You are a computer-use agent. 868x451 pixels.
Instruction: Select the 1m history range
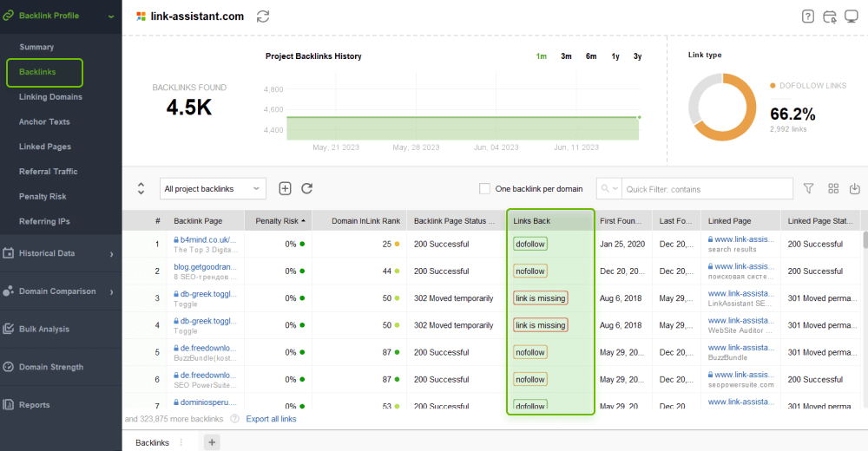pyautogui.click(x=542, y=56)
